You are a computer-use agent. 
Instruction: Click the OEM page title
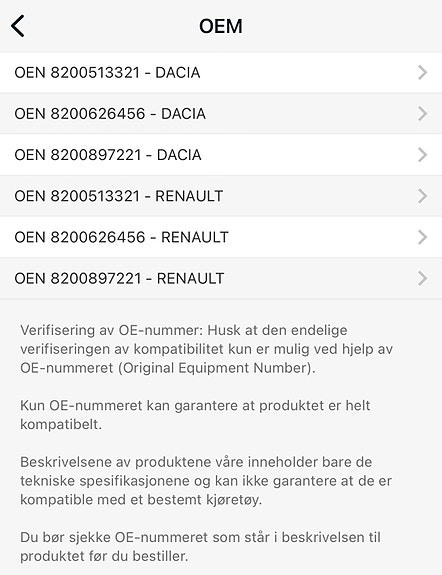pos(221,26)
